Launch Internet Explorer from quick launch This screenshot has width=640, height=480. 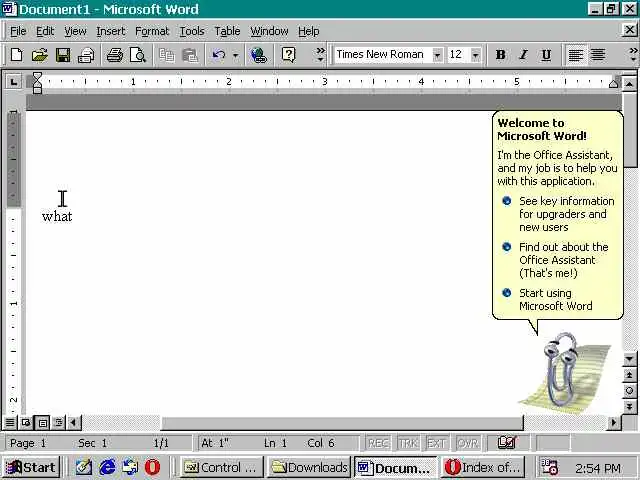(107, 467)
